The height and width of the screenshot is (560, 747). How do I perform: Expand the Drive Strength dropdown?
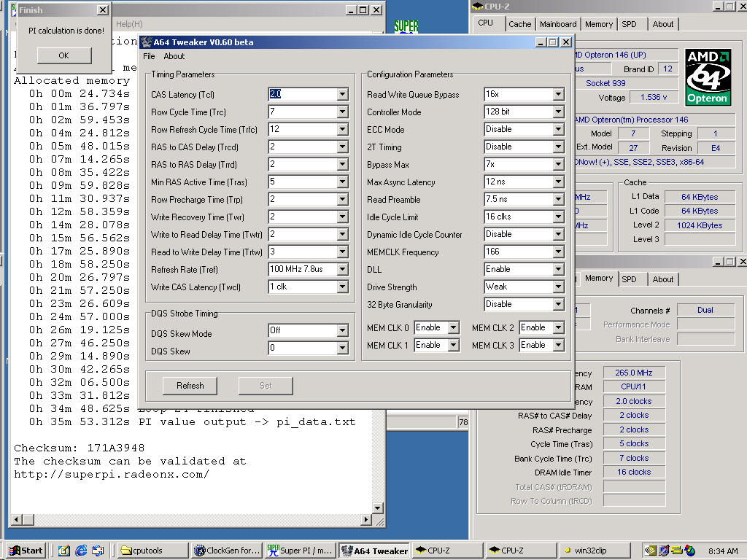pyautogui.click(x=558, y=287)
